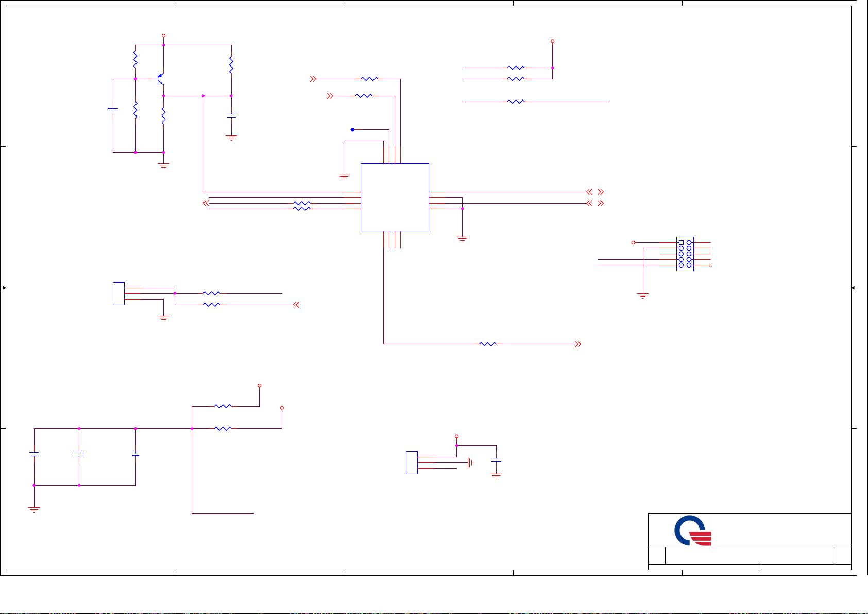The image size is (868, 614).
Task: Click the blue and red Q logo
Action: tap(693, 530)
